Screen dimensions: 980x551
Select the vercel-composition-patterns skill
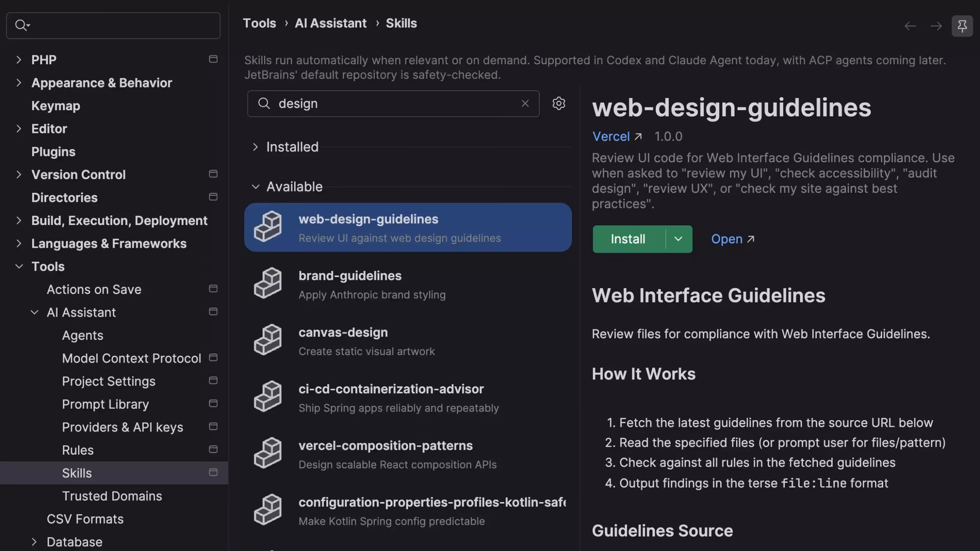408,454
